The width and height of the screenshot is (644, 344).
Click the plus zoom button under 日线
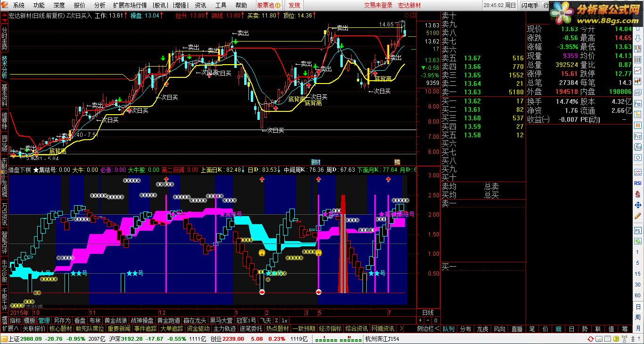pos(421,320)
